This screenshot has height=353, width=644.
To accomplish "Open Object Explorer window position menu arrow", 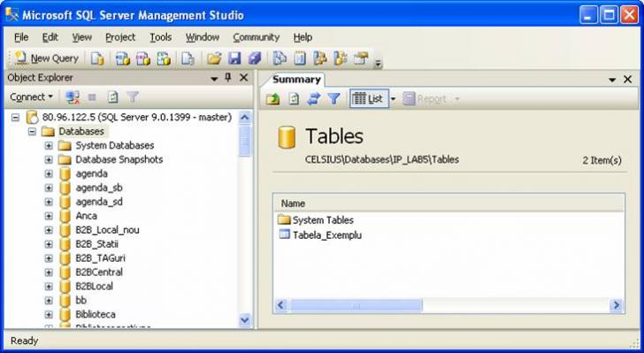I will [214, 78].
